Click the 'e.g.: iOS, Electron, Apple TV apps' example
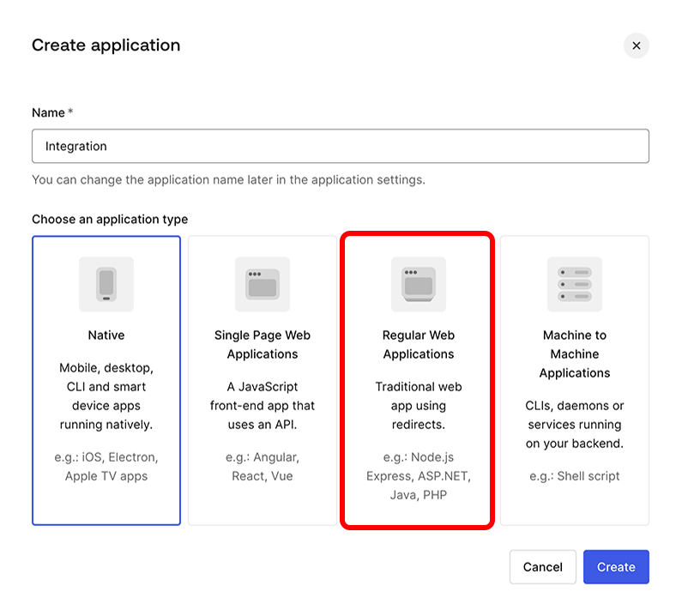This screenshot has width=682, height=616. pos(106,467)
